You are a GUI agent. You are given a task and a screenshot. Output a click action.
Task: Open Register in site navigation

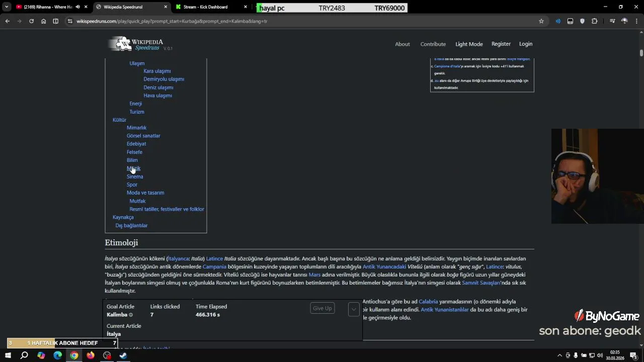[x=501, y=44]
